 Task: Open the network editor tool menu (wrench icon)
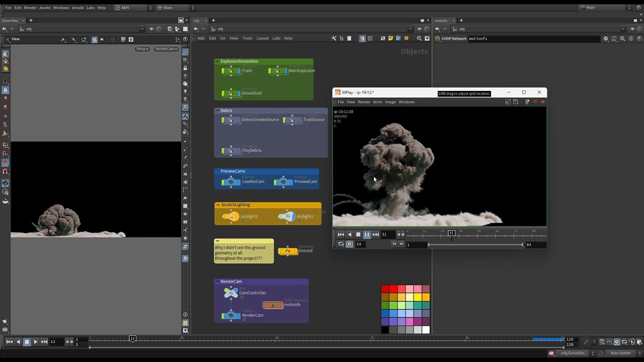tap(334, 38)
